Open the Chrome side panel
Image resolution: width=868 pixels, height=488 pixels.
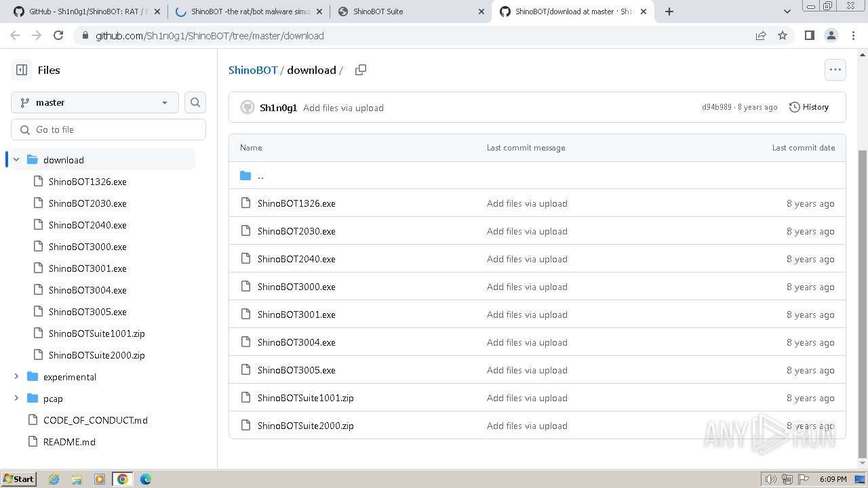tap(809, 36)
